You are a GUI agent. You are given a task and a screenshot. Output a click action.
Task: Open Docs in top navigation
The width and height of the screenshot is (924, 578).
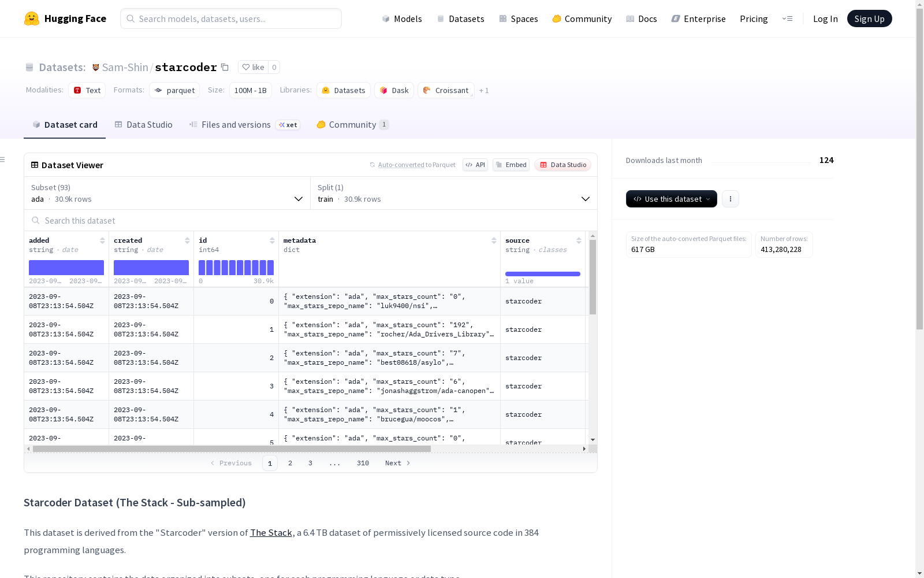pos(642,18)
